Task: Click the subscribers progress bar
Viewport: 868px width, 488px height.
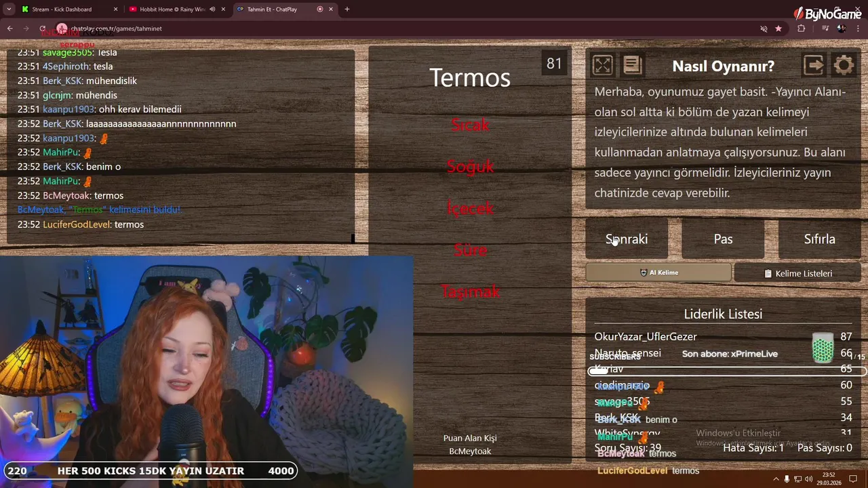Action: [726, 371]
